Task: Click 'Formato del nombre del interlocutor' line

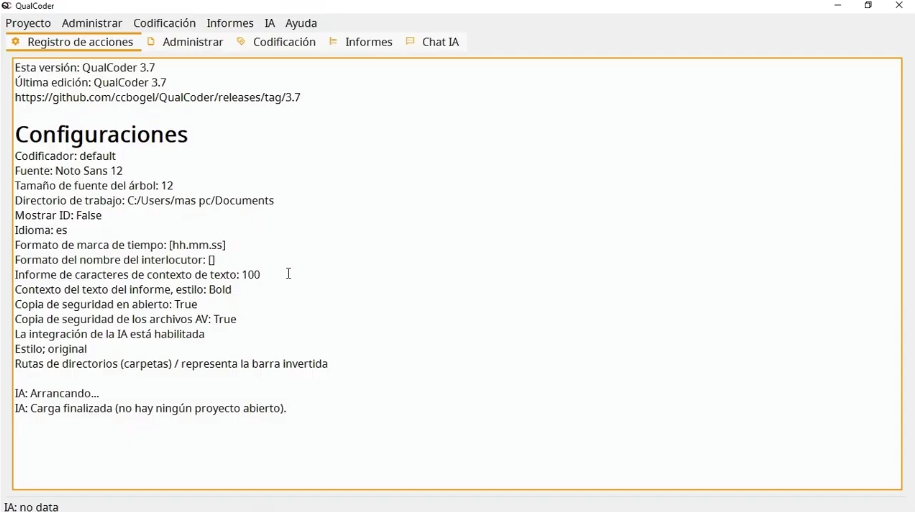Action: click(115, 260)
